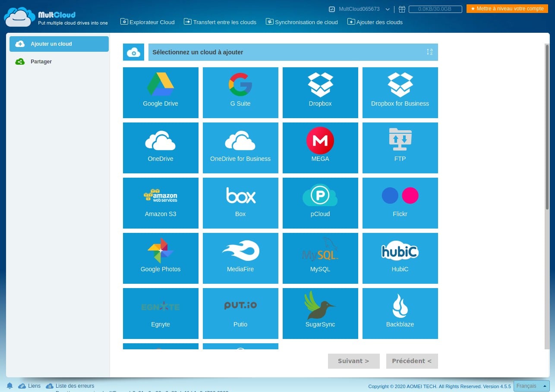Viewport: 555px width, 392px height.
Task: Open Liste des erreurs in the footer
Action: [x=70, y=386]
